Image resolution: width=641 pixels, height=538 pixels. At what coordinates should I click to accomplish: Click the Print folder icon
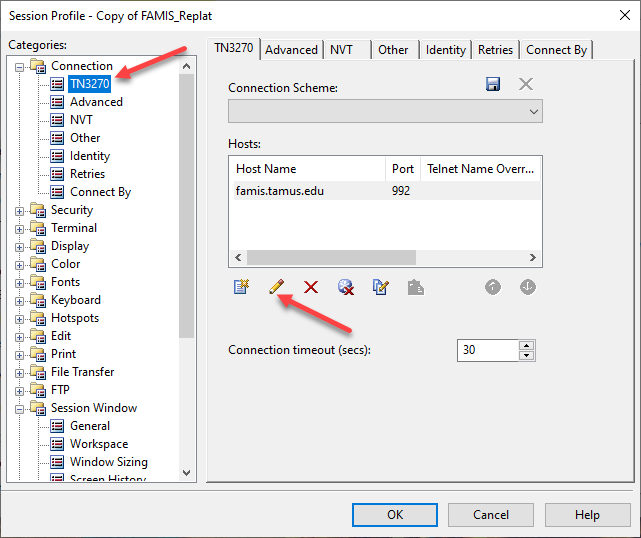[x=38, y=354]
